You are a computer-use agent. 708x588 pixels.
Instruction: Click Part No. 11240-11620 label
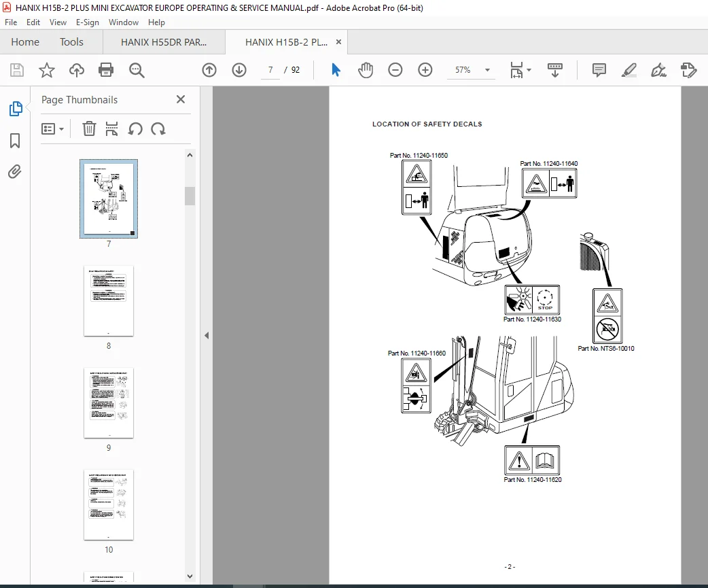point(533,480)
